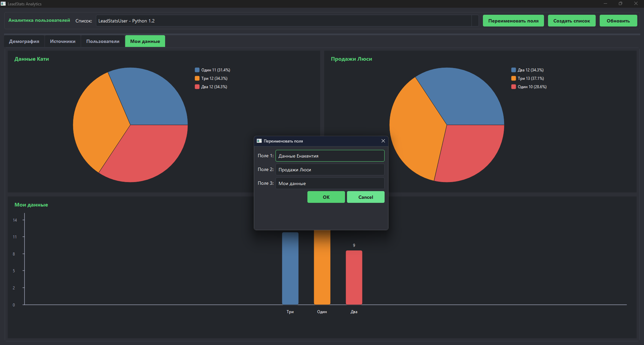The height and width of the screenshot is (345, 644).
Task: Click the Поле 1 input field
Action: click(330, 156)
